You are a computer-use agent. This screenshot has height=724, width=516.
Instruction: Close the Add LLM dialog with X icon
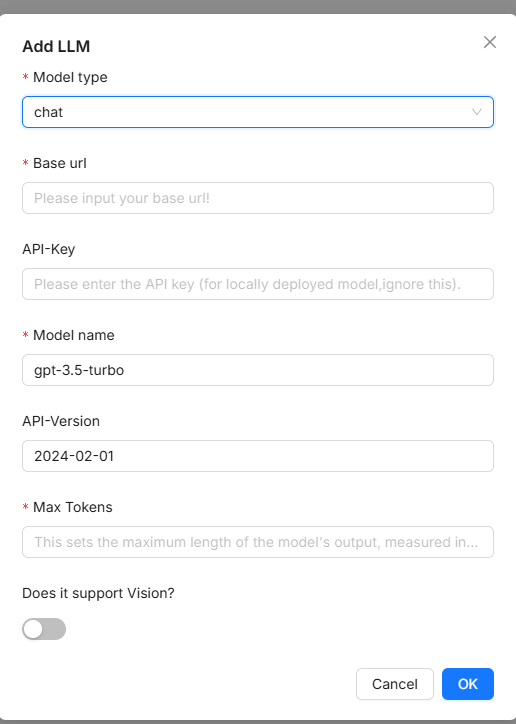coord(490,42)
